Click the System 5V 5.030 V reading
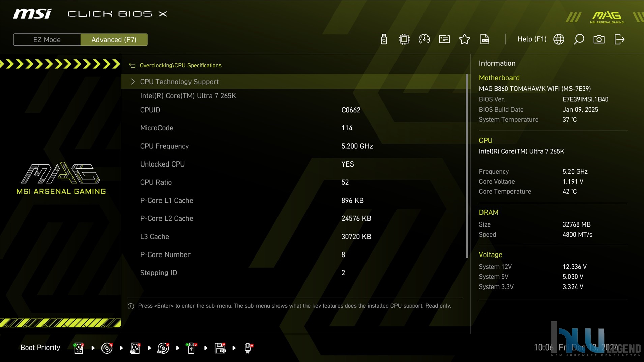The height and width of the screenshot is (362, 644). (x=573, y=277)
